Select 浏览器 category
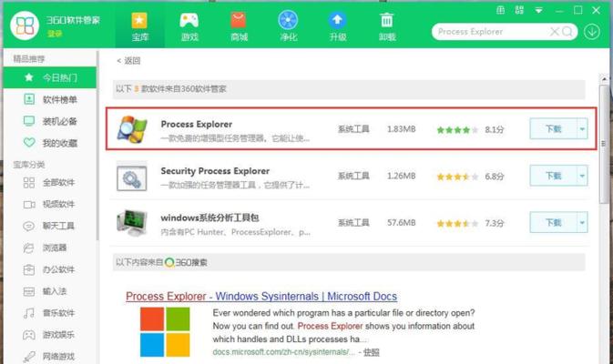 pyautogui.click(x=50, y=248)
